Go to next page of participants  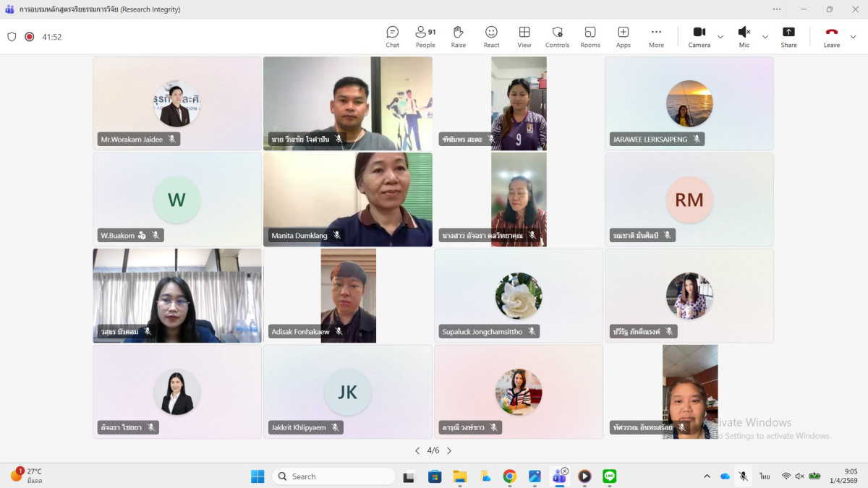449,450
